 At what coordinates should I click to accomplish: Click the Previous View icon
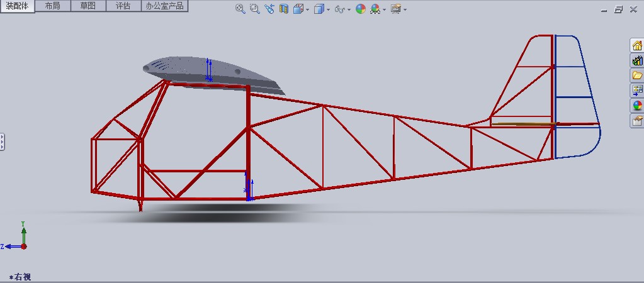269,9
